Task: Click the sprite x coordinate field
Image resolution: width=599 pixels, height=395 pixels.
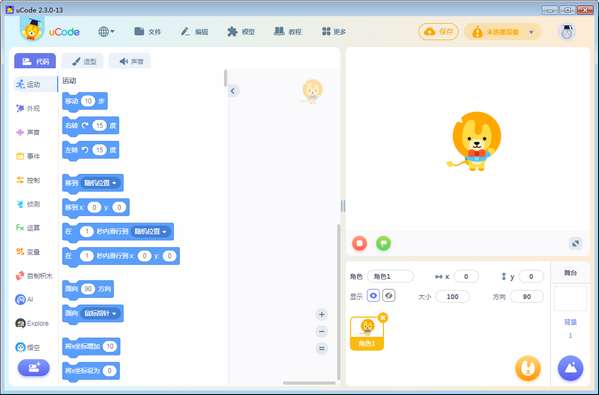Action: (x=466, y=277)
